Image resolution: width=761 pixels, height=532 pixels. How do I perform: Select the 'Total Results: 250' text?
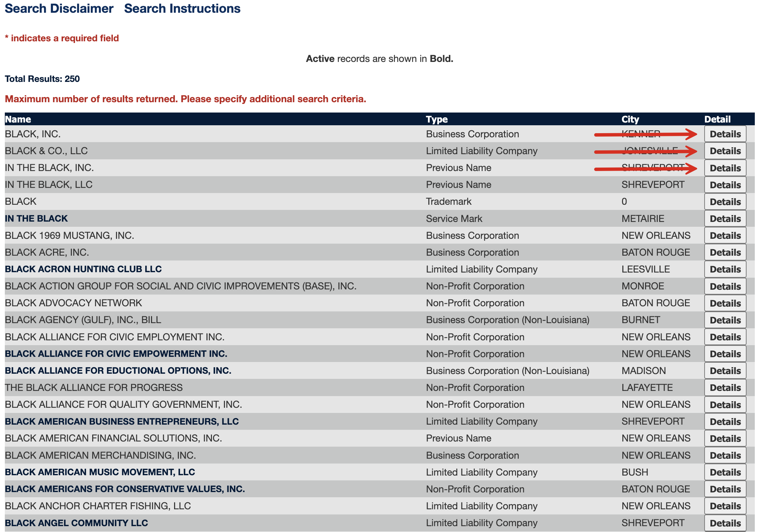42,79
